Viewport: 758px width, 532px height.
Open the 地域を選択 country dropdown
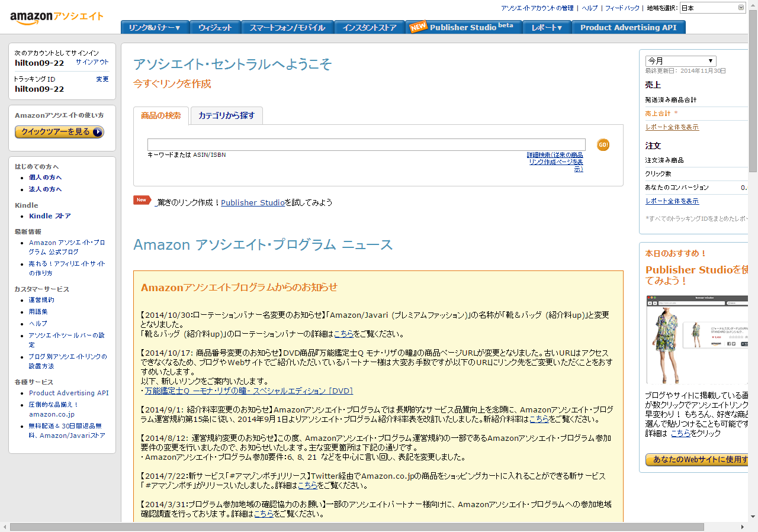[x=712, y=8]
